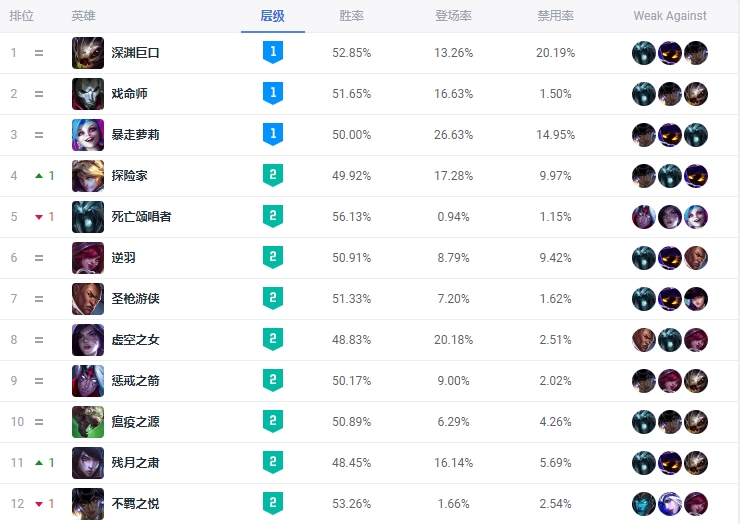The width and height of the screenshot is (740, 524).
Task: Sort the table by 胜率 column
Action: [x=352, y=16]
